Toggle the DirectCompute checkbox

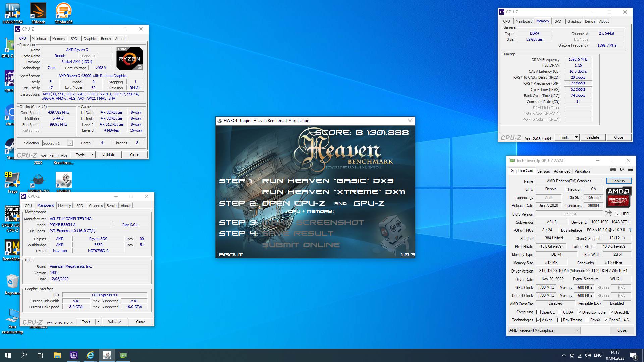[x=579, y=312]
